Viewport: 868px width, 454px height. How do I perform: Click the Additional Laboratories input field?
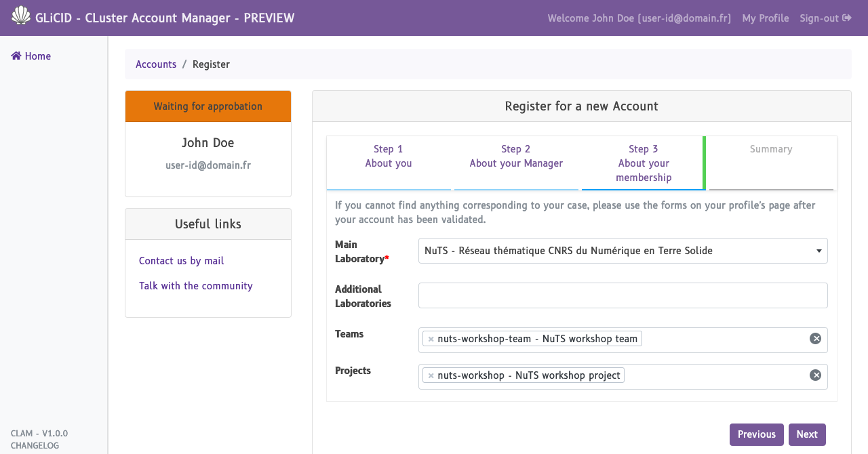tap(623, 295)
